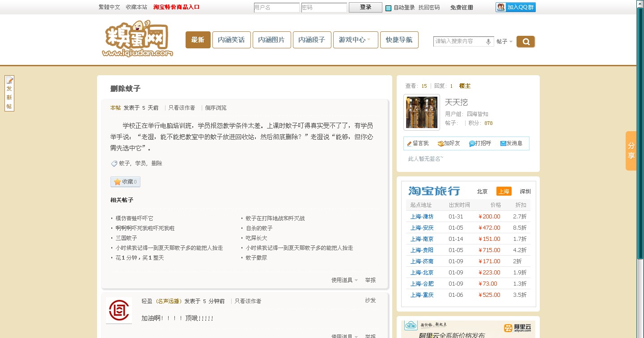Viewport: 644px width, 338px height.
Task: Click the 学员 tag link
Action: (140, 164)
